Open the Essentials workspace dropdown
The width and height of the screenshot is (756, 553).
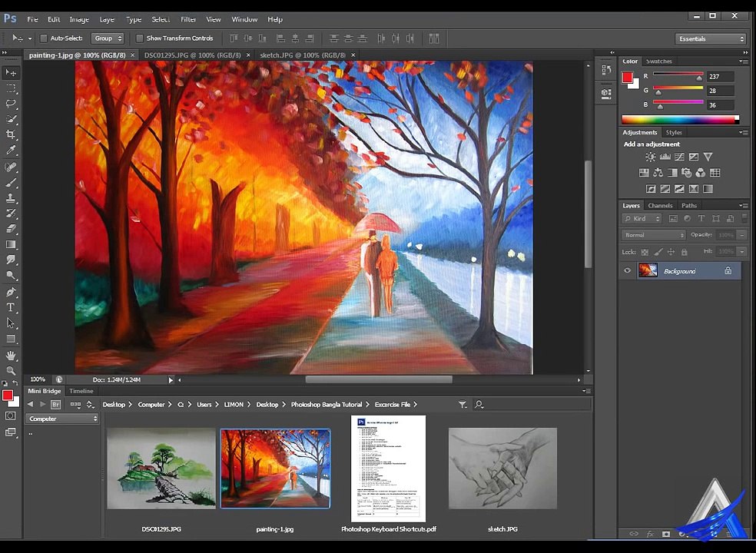[x=711, y=38]
